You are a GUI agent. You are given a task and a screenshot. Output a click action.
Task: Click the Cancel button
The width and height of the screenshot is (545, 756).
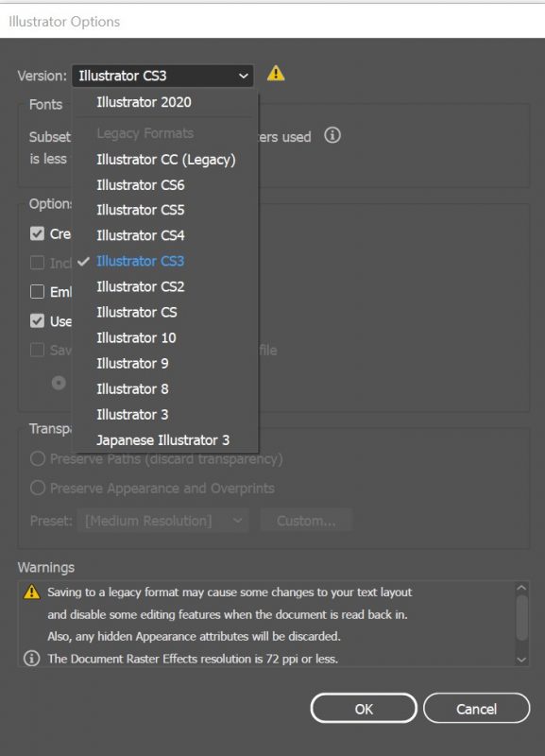tap(477, 708)
